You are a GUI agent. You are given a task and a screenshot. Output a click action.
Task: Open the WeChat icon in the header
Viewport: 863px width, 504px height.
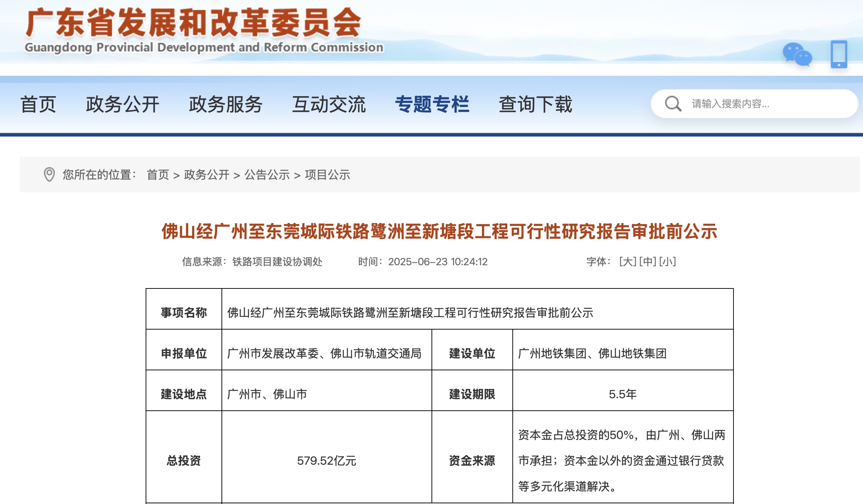pyautogui.click(x=797, y=54)
